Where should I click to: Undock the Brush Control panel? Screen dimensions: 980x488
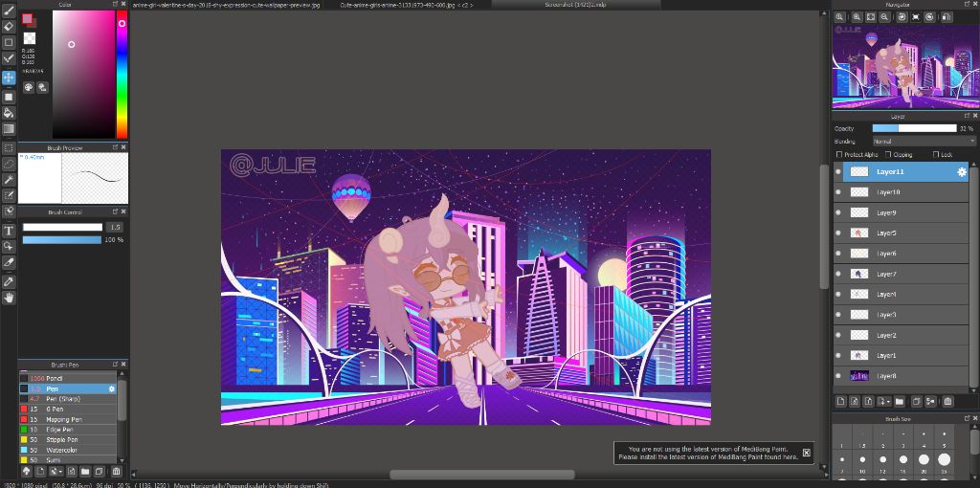coord(116,212)
